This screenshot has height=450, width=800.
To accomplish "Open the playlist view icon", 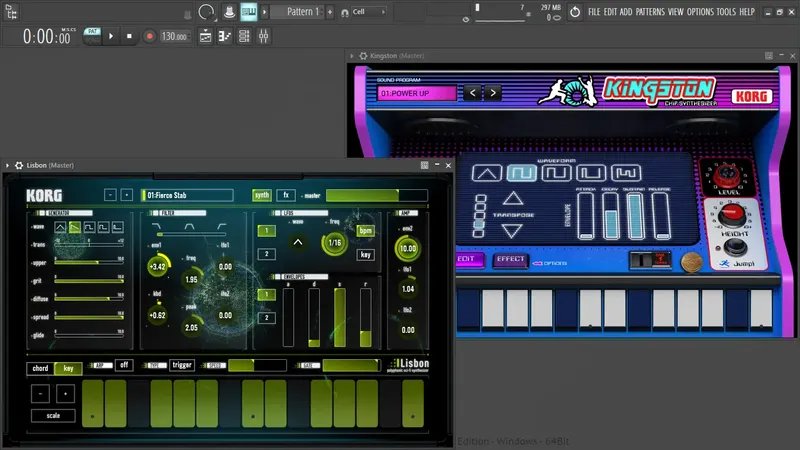I will pos(205,36).
